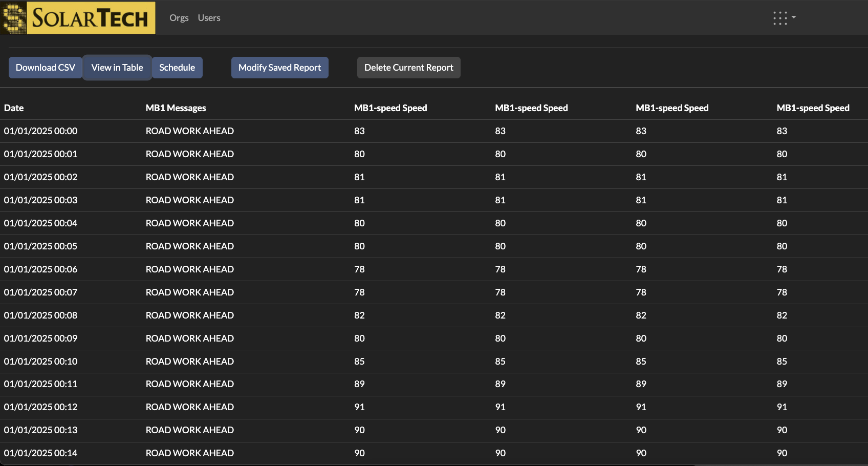Open the grid apps menu icon
868x466 pixels.
point(780,18)
